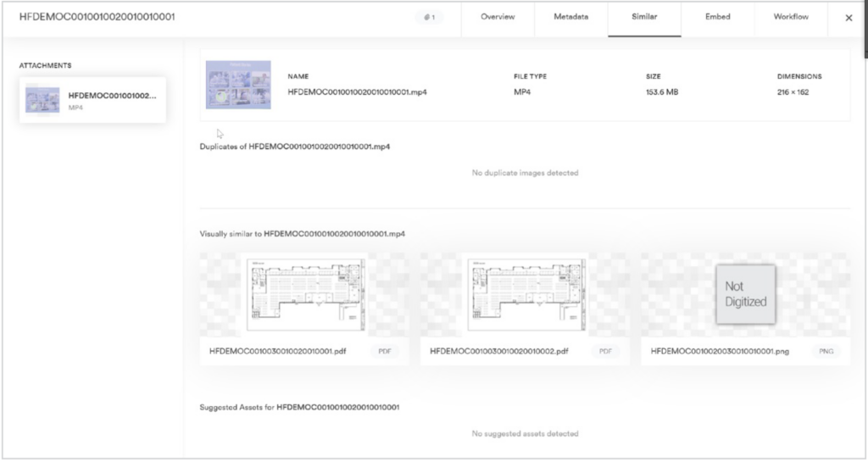Go to the Workflow tab

791,17
